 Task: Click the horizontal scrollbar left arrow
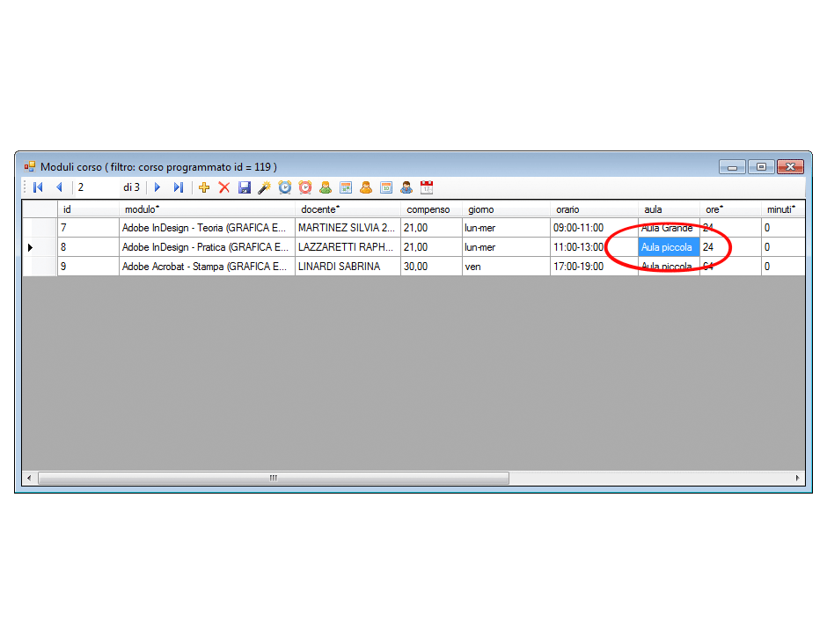tap(29, 478)
